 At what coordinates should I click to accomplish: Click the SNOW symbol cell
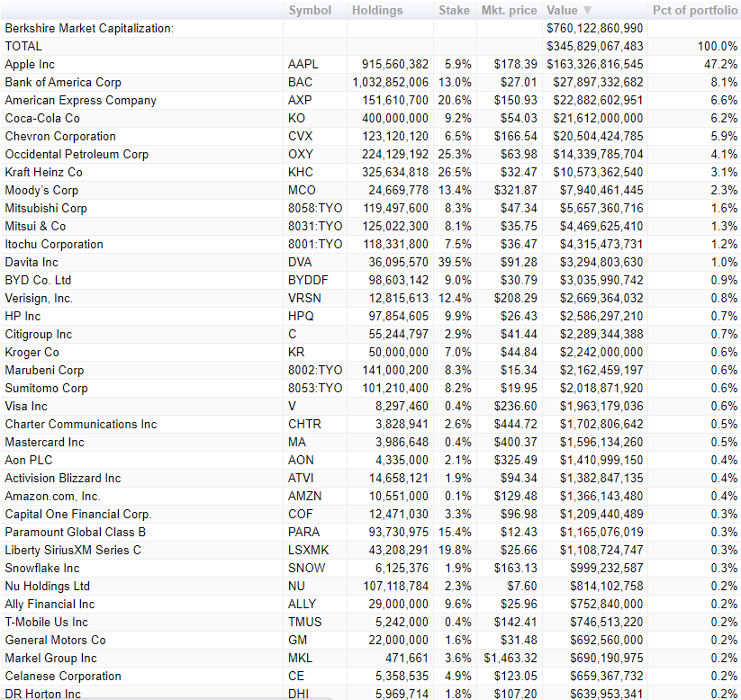pos(307,568)
